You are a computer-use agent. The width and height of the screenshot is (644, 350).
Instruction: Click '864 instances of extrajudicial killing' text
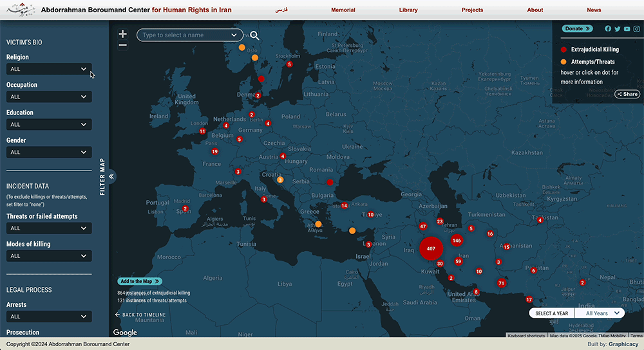(x=154, y=293)
